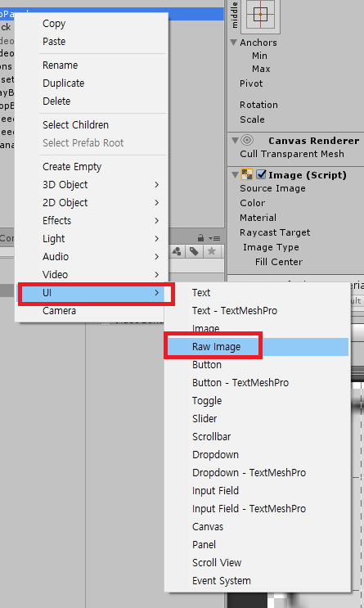Expand arrow next to Video
The image size is (364, 608).
coord(156,274)
